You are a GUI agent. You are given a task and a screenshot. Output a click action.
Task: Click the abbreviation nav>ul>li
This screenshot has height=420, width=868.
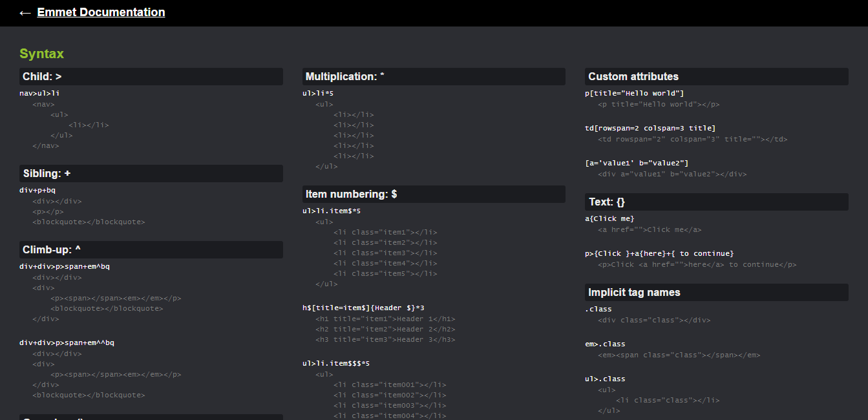39,93
